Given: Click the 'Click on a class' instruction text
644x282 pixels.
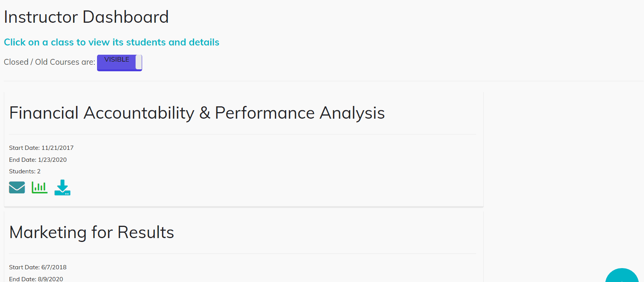Looking at the screenshot, I should [x=112, y=42].
